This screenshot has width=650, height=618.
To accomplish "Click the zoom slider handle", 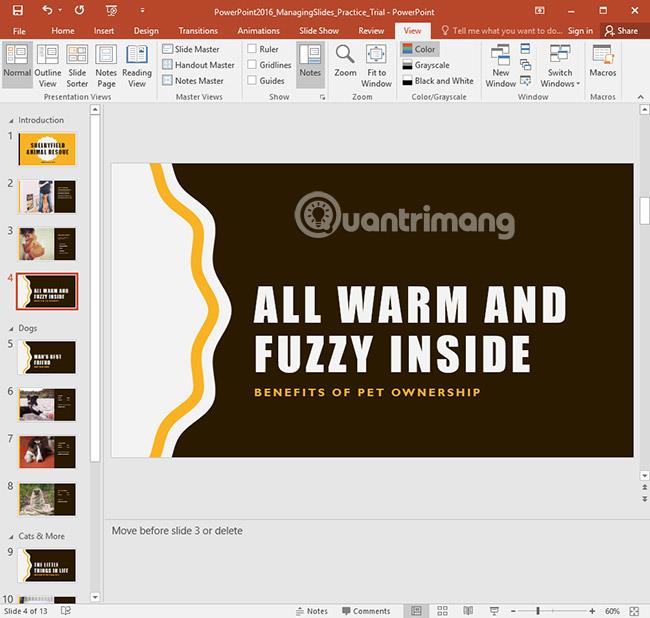I will [x=538, y=611].
